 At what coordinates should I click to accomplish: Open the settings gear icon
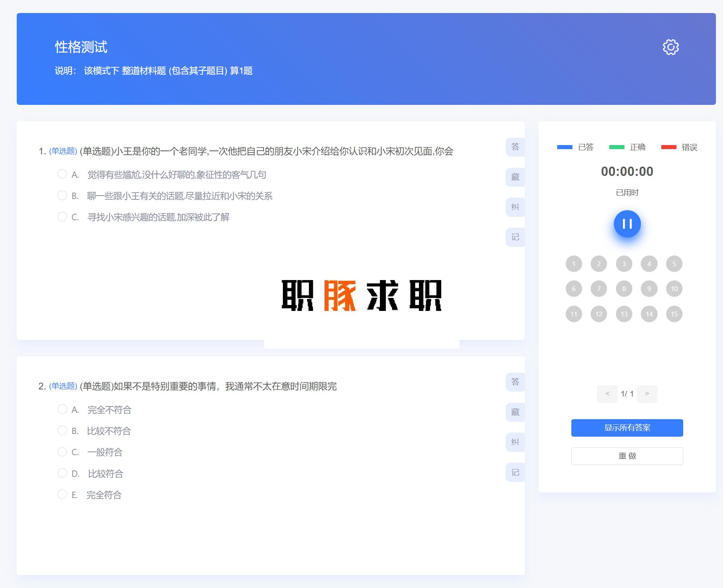[x=671, y=47]
